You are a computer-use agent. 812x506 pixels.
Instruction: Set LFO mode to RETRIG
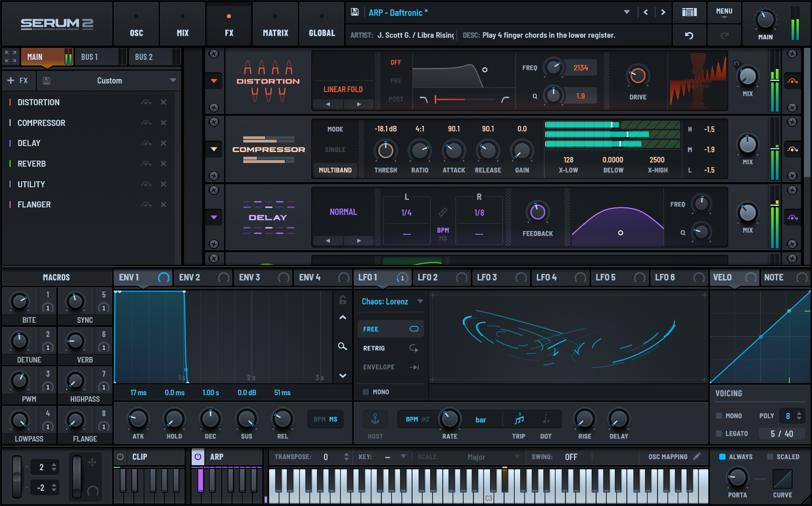pyautogui.click(x=390, y=348)
